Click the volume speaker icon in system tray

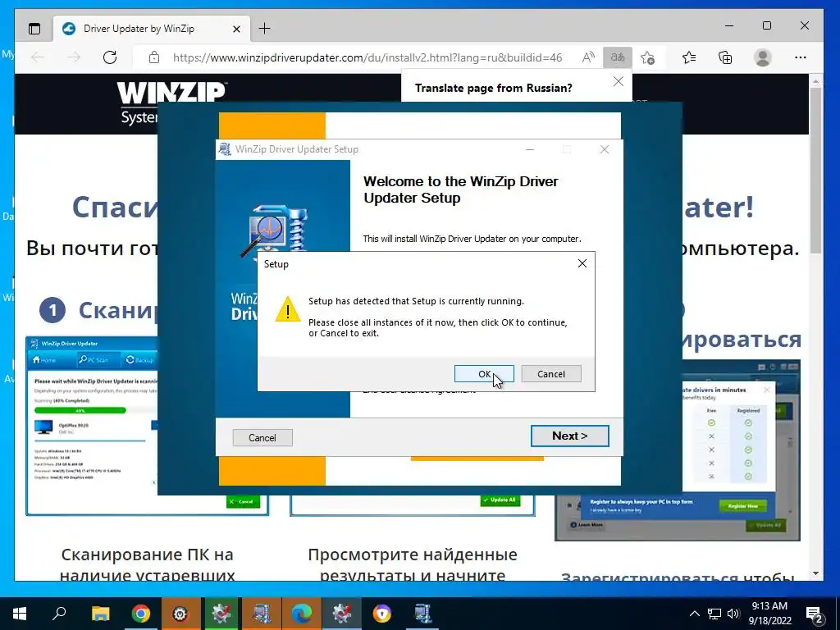point(733,614)
